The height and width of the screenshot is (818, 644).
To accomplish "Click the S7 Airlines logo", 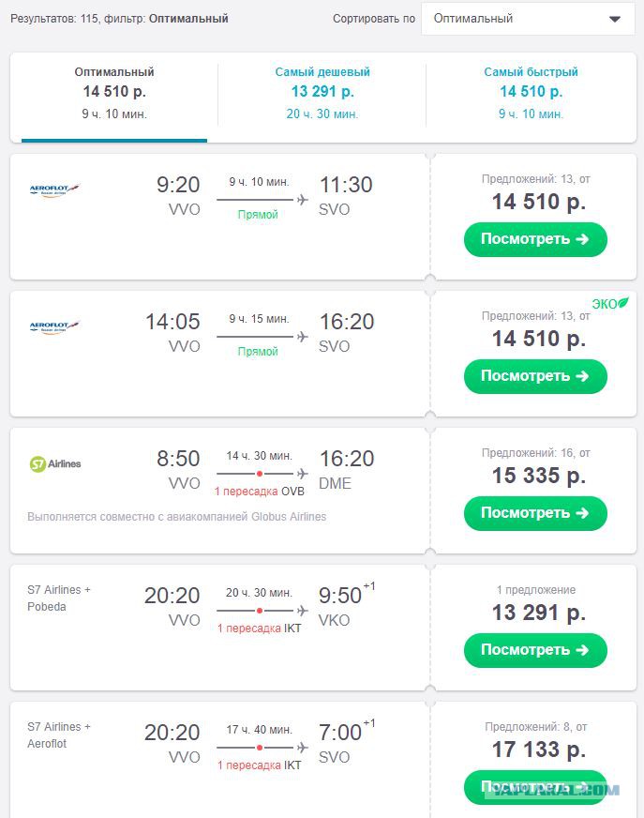I will pyautogui.click(x=55, y=463).
